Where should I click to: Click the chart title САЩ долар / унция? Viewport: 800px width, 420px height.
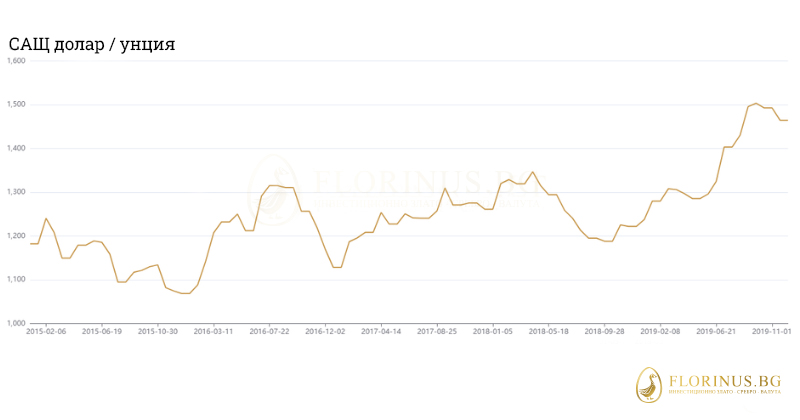click(x=93, y=45)
